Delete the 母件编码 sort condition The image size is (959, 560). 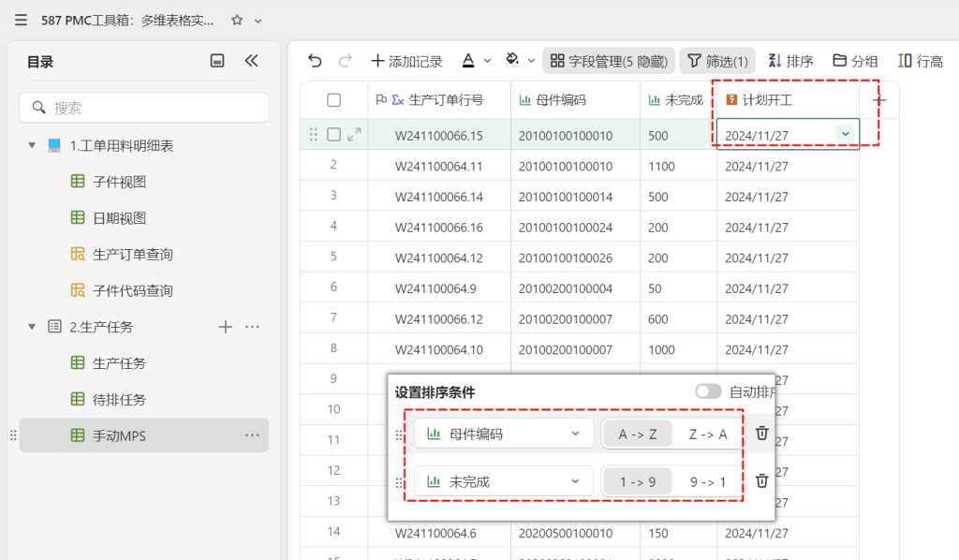click(x=761, y=434)
